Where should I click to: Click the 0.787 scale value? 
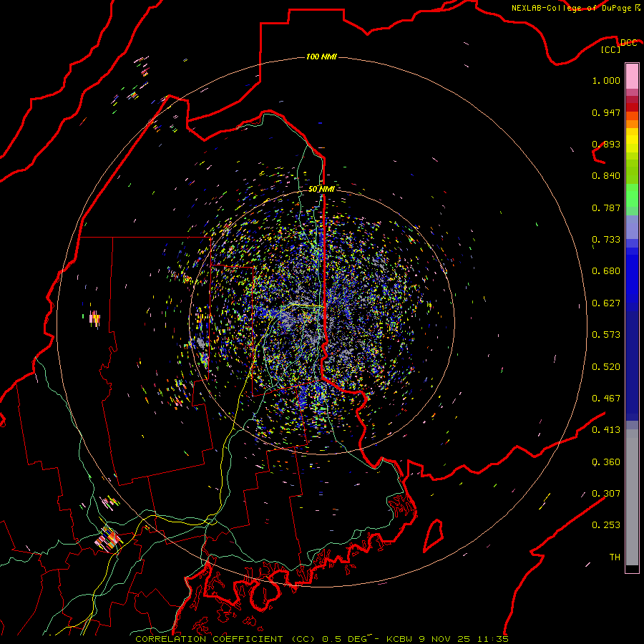point(606,208)
